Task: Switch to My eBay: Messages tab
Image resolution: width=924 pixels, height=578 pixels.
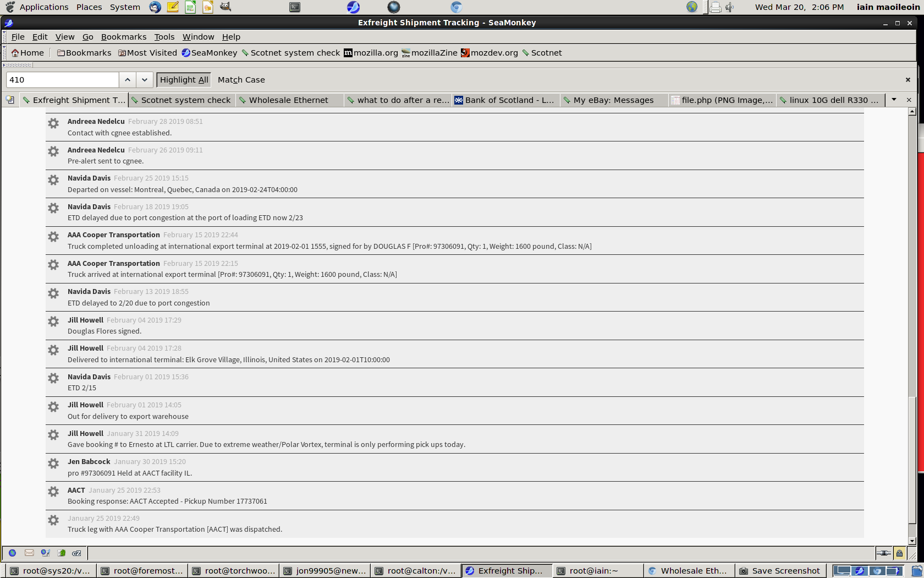Action: click(614, 100)
